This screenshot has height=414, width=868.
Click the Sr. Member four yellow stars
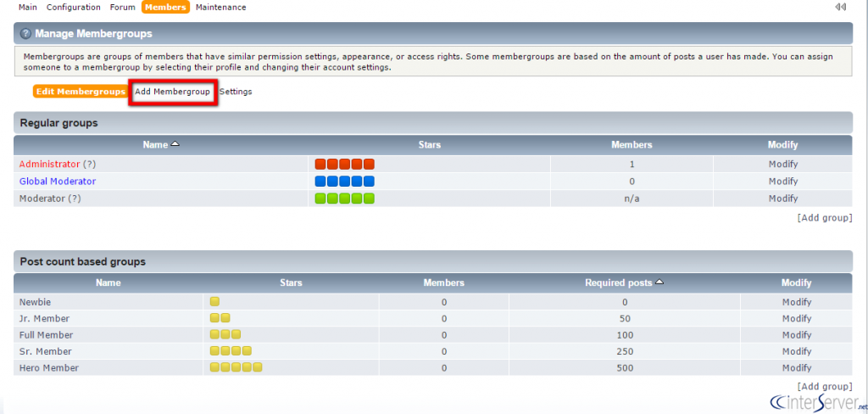coord(231,351)
